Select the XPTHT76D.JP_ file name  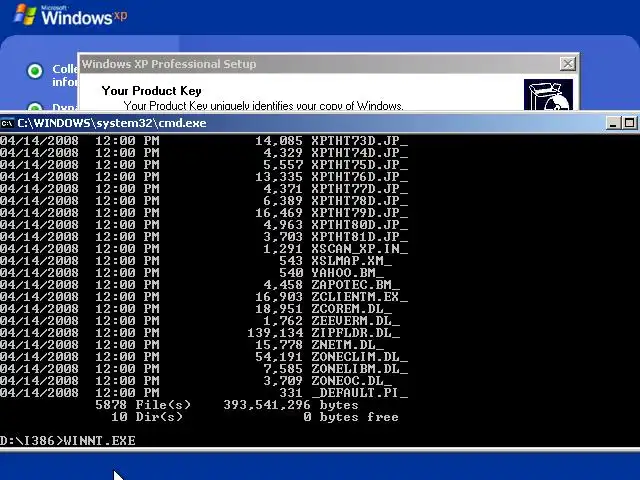[360, 177]
